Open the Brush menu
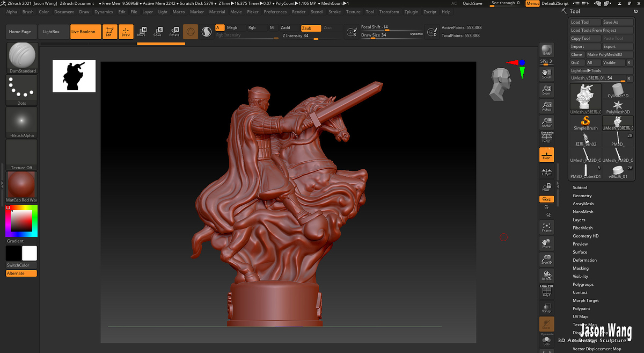Viewport: 644px width, 353px height. [x=28, y=12]
